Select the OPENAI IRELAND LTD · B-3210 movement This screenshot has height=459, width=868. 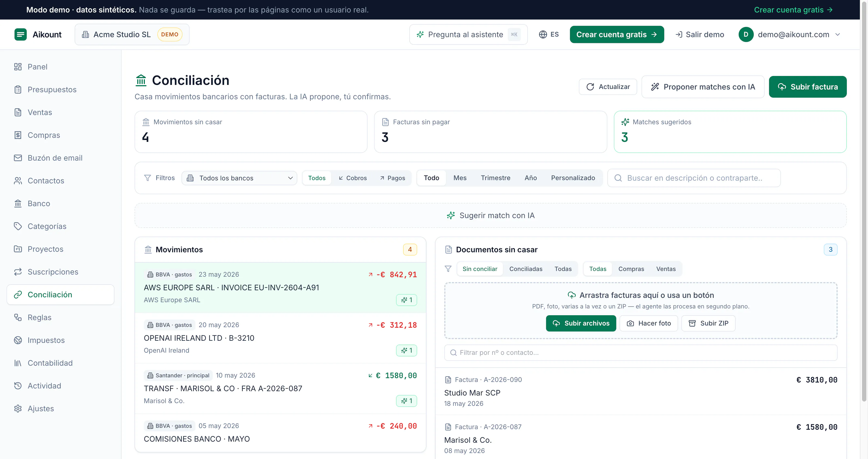tap(280, 338)
